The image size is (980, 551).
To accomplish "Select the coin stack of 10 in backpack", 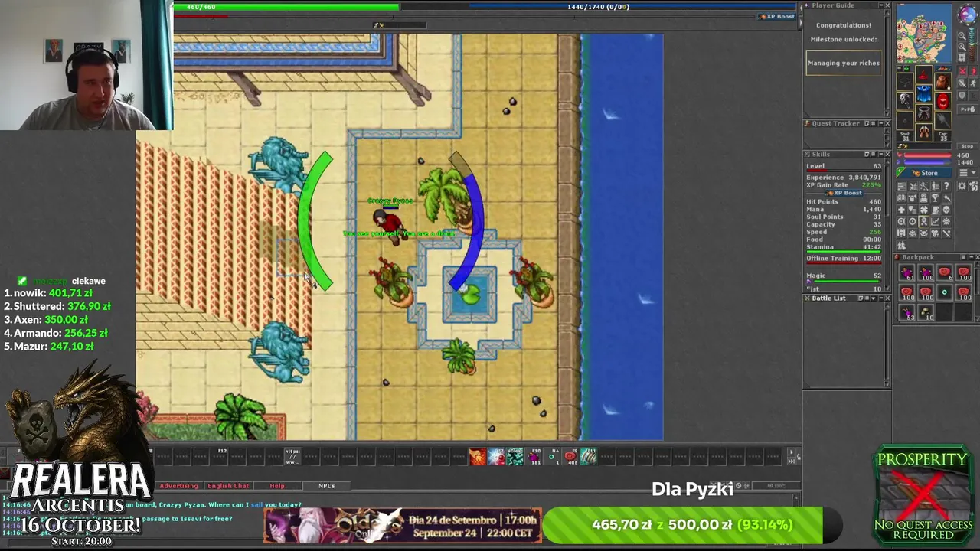I will pos(926,311).
